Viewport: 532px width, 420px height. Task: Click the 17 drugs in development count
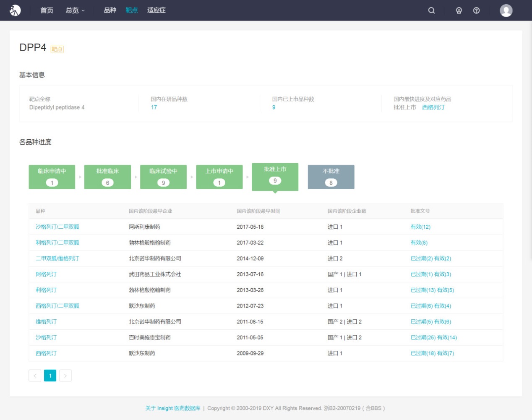[x=154, y=107]
